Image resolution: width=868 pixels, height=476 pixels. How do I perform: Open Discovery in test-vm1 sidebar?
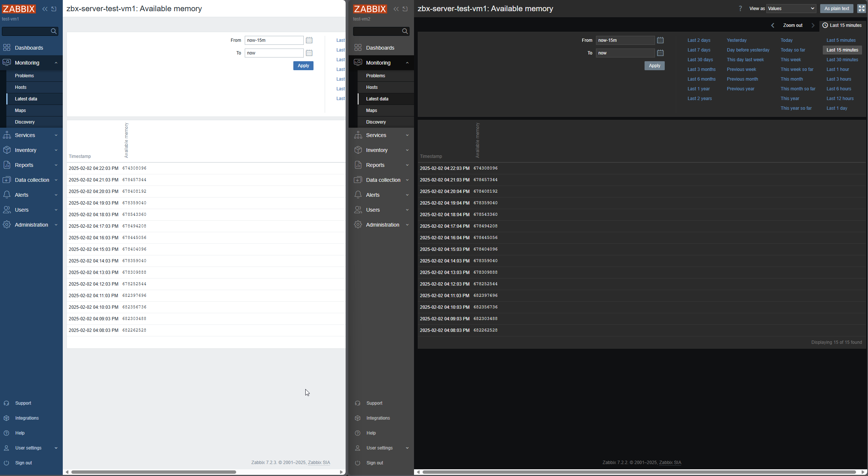[x=34, y=122]
